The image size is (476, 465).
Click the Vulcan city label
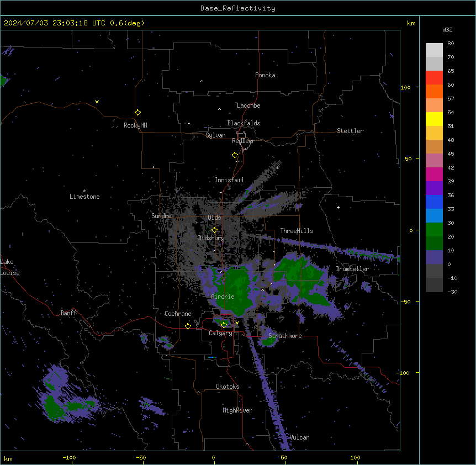coord(300,437)
